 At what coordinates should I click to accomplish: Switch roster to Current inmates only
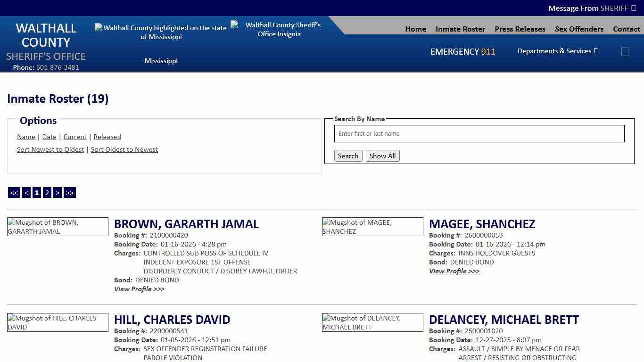pyautogui.click(x=74, y=137)
